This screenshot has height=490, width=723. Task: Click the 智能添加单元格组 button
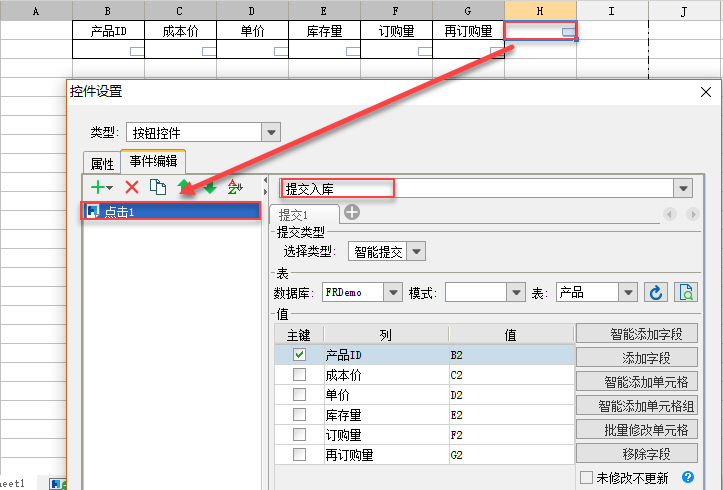coord(637,405)
